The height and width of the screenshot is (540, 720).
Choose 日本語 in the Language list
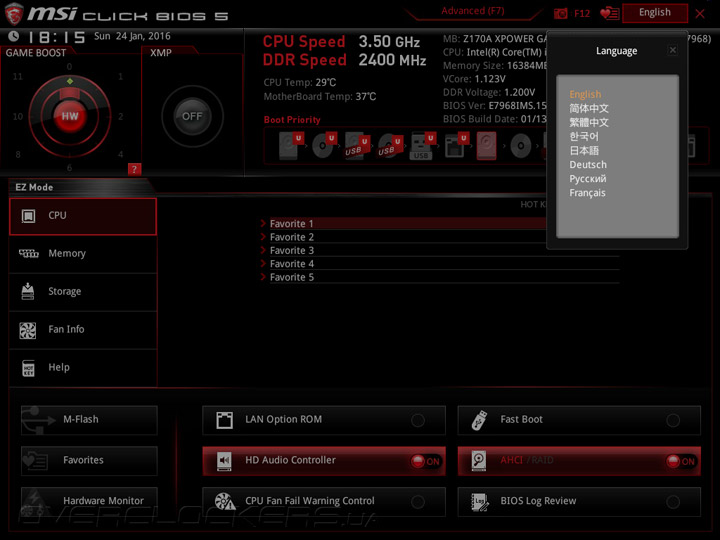click(584, 151)
